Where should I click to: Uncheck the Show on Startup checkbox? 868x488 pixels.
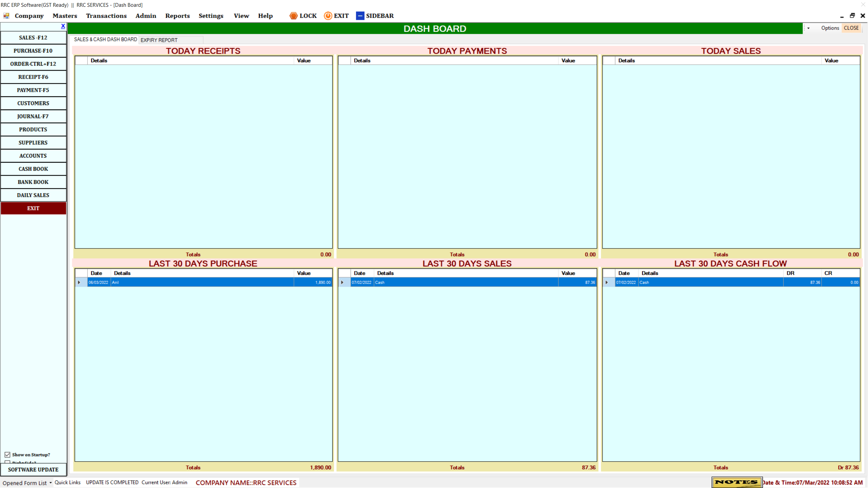[7, 454]
